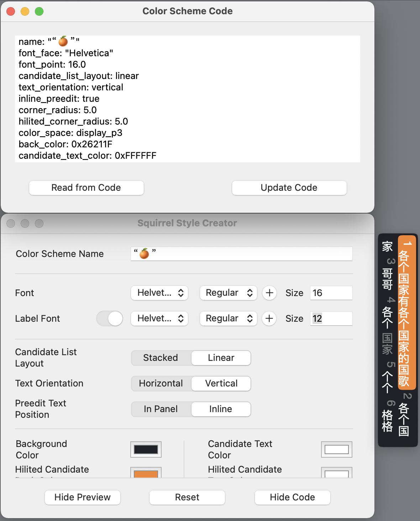Click the color_space line in the code
Viewport: 420px width, 521px height.
click(70, 133)
